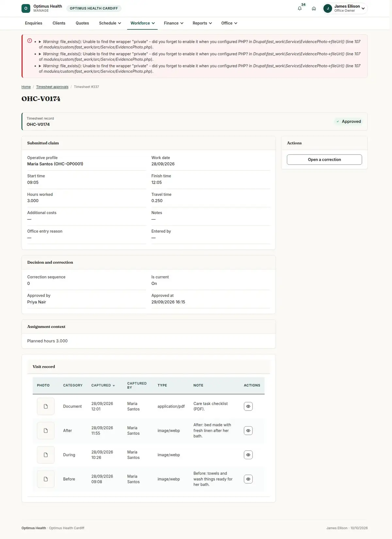This screenshot has width=392, height=539.
Task: Expand the third PHP warning details triangle
Action: [x=40, y=66]
